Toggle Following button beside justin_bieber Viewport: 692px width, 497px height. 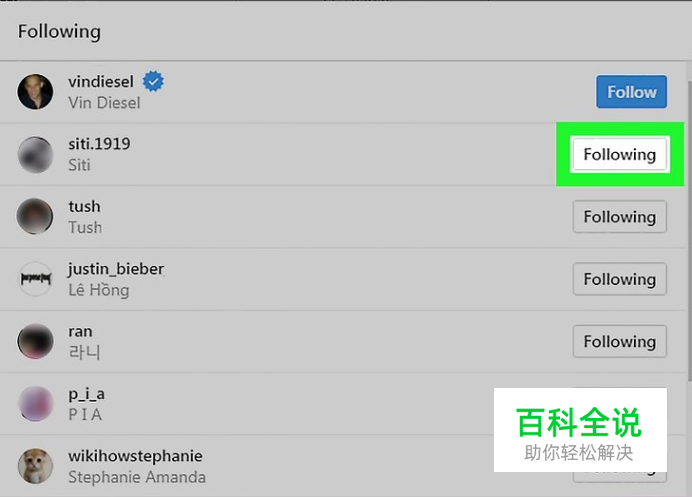pos(619,279)
